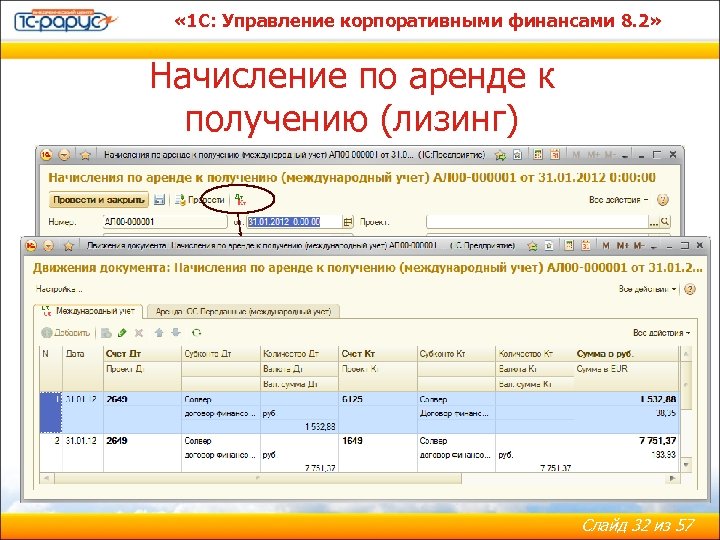
Task: Click help icon in Начисления window toolbar
Action: pos(663,200)
